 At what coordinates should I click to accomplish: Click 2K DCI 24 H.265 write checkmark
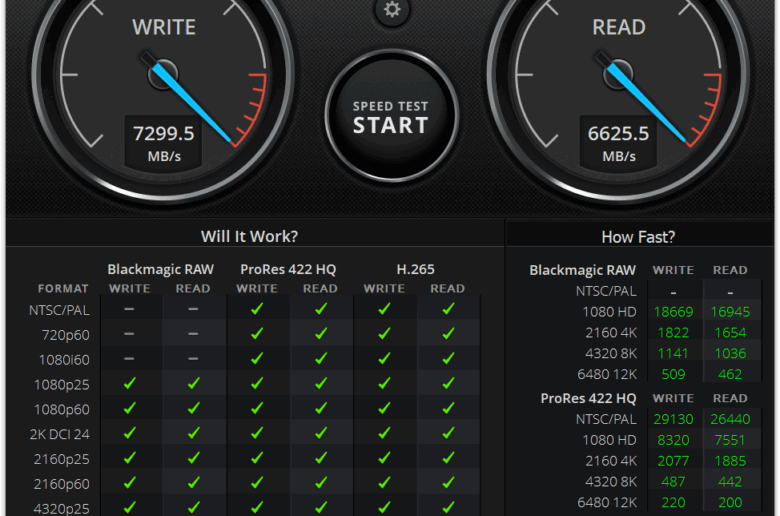pos(385,433)
